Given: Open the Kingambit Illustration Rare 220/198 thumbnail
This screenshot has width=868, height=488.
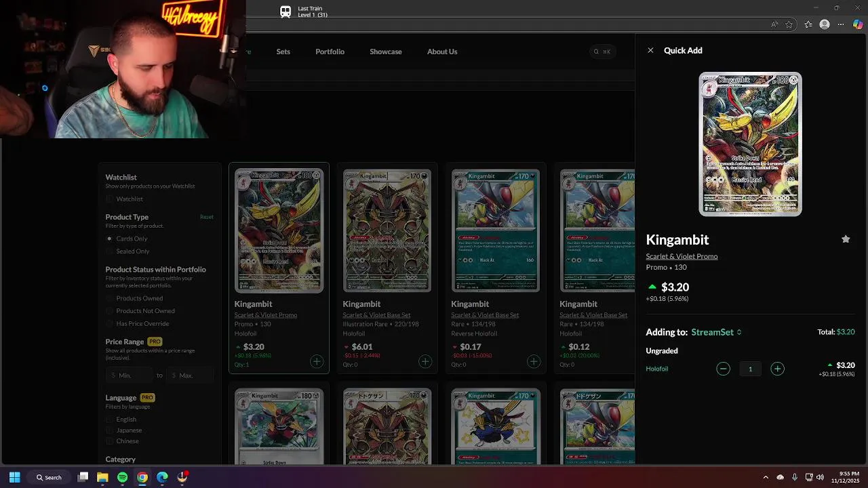Looking at the screenshot, I should (x=387, y=230).
